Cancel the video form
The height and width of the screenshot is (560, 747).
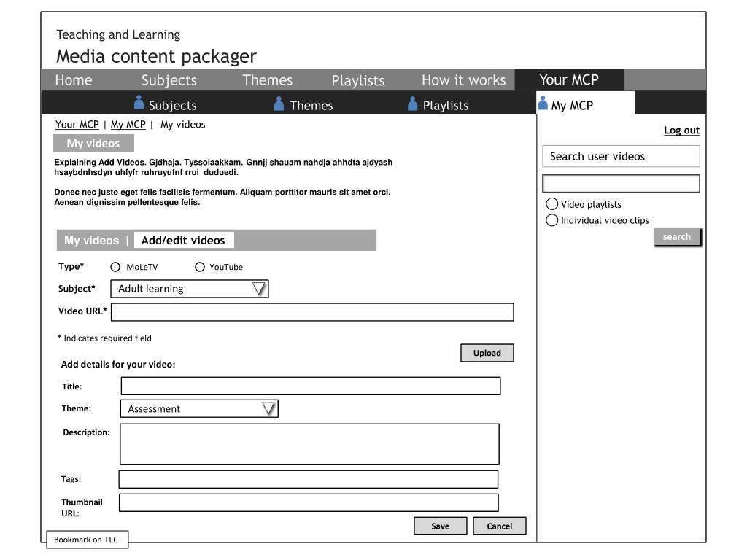[499, 526]
